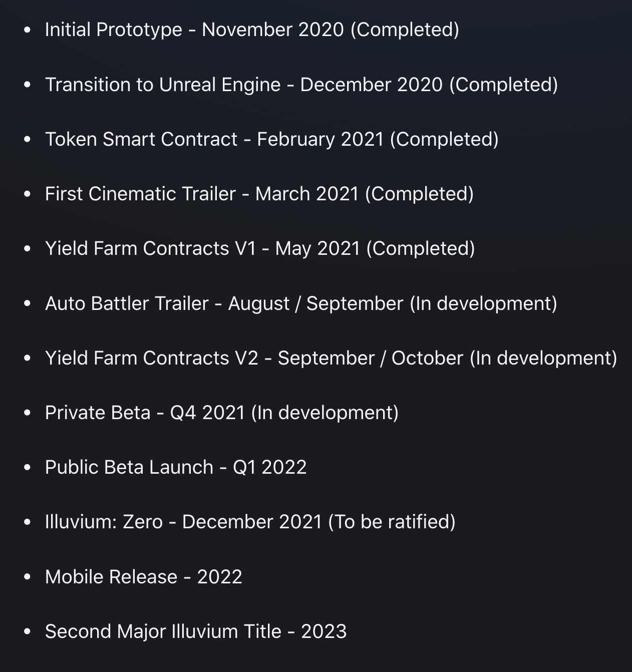Click the bullet next to Mobile Release

(27, 577)
